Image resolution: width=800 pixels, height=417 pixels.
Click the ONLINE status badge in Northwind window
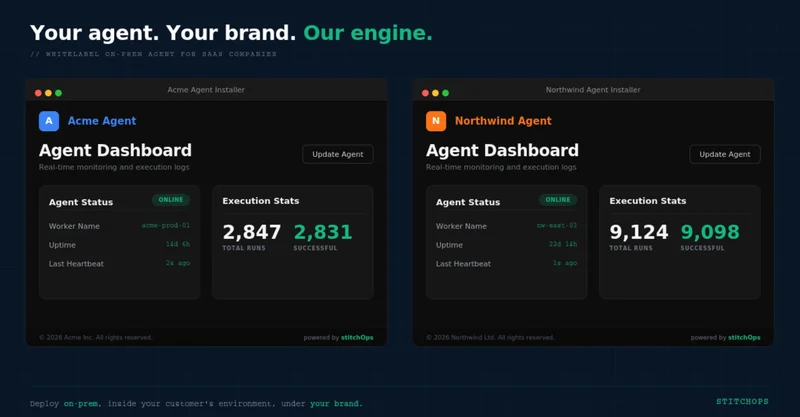[558, 200]
